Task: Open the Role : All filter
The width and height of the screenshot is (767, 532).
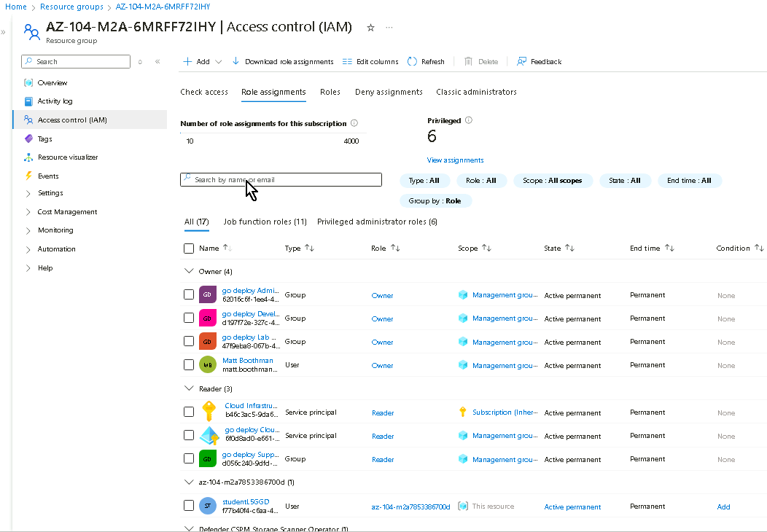Action: click(481, 181)
